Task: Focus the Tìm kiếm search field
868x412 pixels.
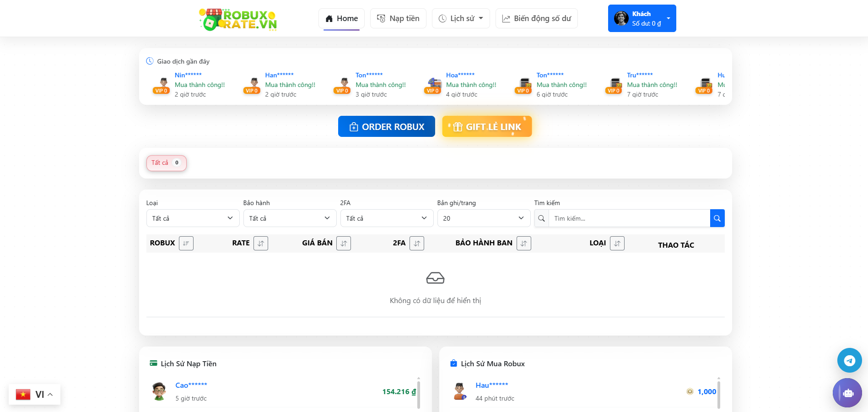Action: (629, 218)
